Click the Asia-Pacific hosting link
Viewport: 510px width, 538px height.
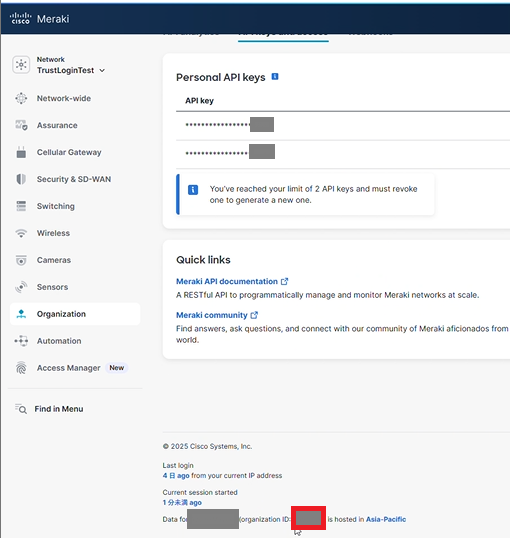click(x=386, y=519)
